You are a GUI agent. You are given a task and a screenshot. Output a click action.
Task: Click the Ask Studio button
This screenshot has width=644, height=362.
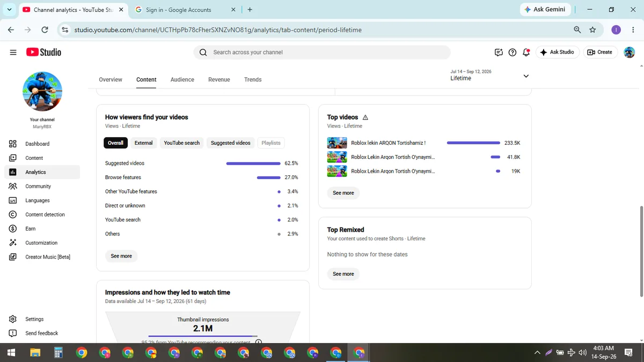pyautogui.click(x=558, y=52)
